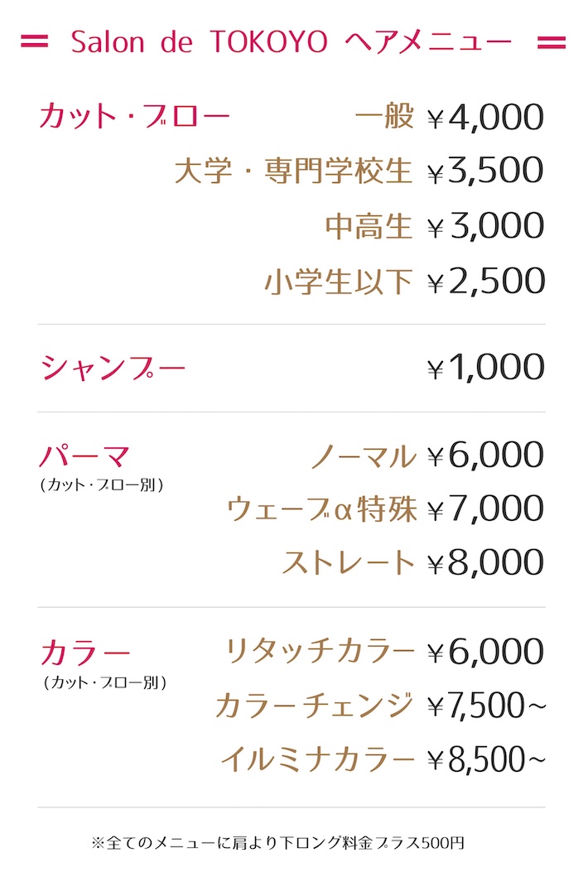Select the カット・ブロー category heading

pos(134,117)
